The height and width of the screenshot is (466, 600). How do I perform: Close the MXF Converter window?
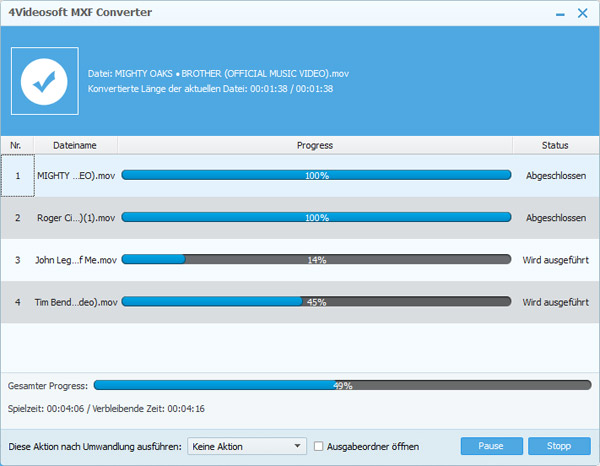pos(582,15)
